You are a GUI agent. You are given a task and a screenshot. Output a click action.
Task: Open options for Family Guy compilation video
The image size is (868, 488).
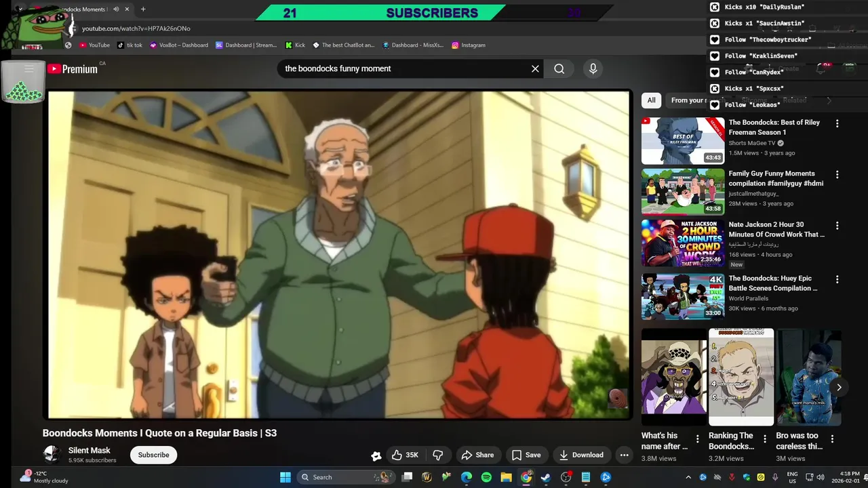click(x=837, y=174)
